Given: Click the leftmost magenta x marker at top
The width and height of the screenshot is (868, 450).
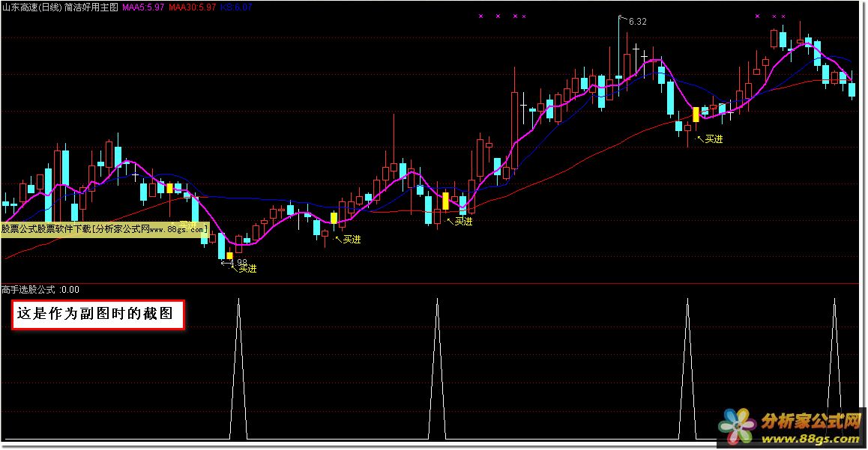Looking at the screenshot, I should click(x=480, y=16).
